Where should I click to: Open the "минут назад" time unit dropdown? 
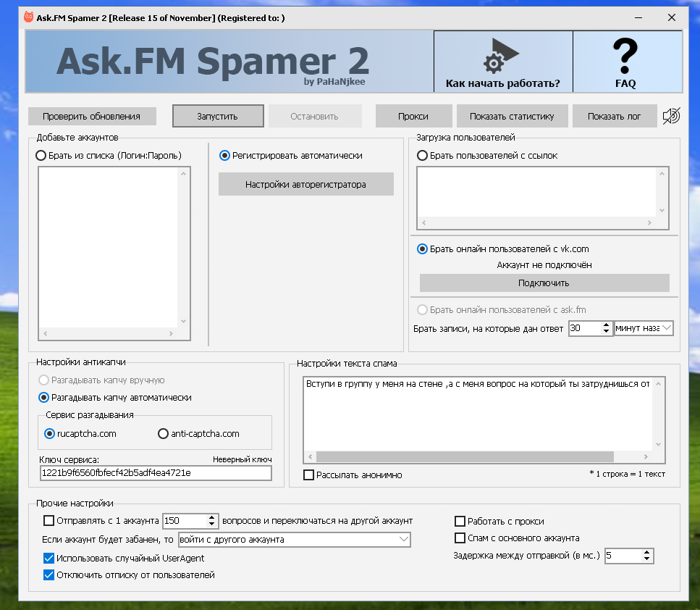pyautogui.click(x=644, y=328)
